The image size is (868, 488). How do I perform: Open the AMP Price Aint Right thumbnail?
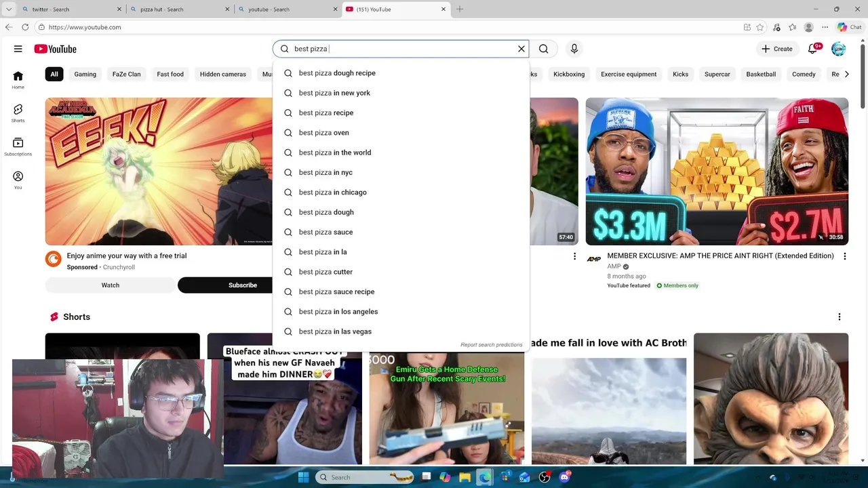coord(717,171)
